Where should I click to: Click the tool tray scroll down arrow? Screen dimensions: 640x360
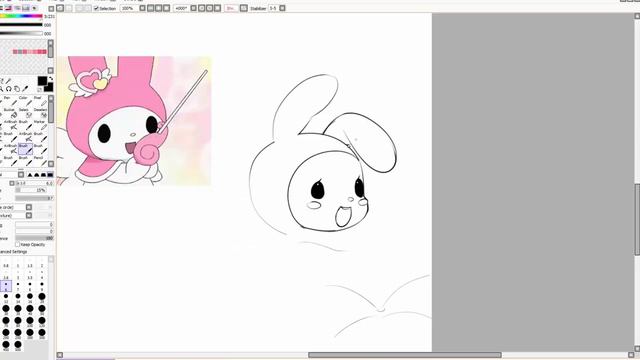pyautogui.click(x=51, y=164)
